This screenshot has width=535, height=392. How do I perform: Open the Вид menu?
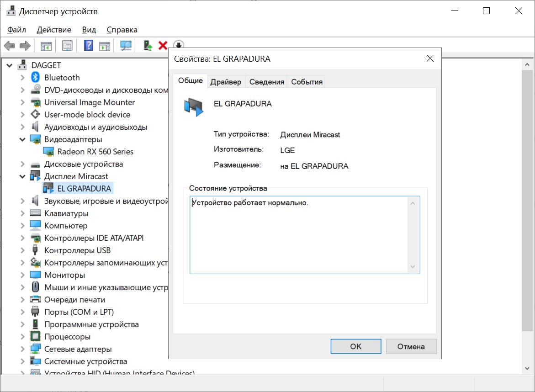point(89,30)
